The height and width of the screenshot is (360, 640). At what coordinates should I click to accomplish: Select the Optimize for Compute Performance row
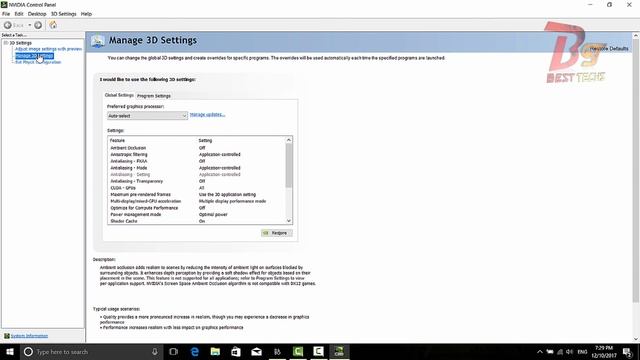click(197, 208)
